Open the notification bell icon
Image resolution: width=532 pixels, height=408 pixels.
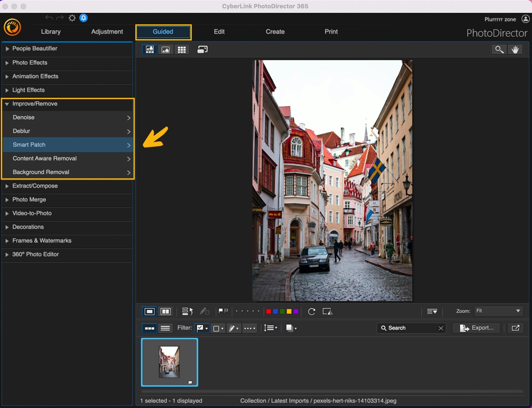coord(84,18)
